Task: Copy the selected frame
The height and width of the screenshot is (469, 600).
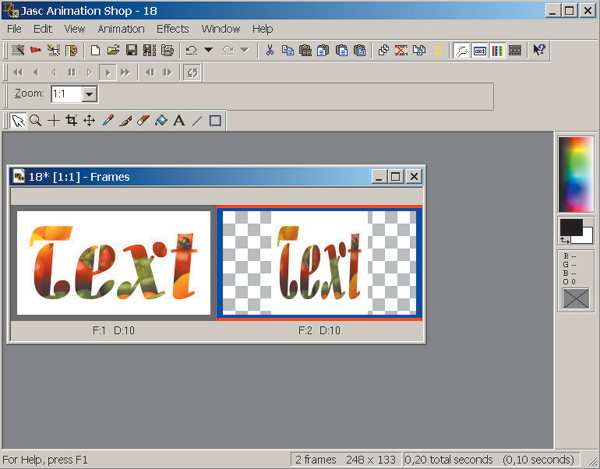Action: pos(287,50)
